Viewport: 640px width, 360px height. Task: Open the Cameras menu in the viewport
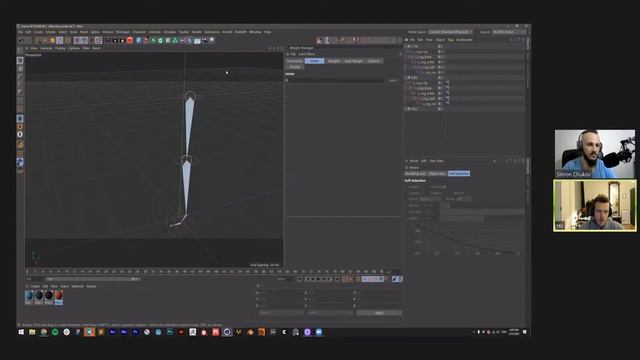pos(46,48)
